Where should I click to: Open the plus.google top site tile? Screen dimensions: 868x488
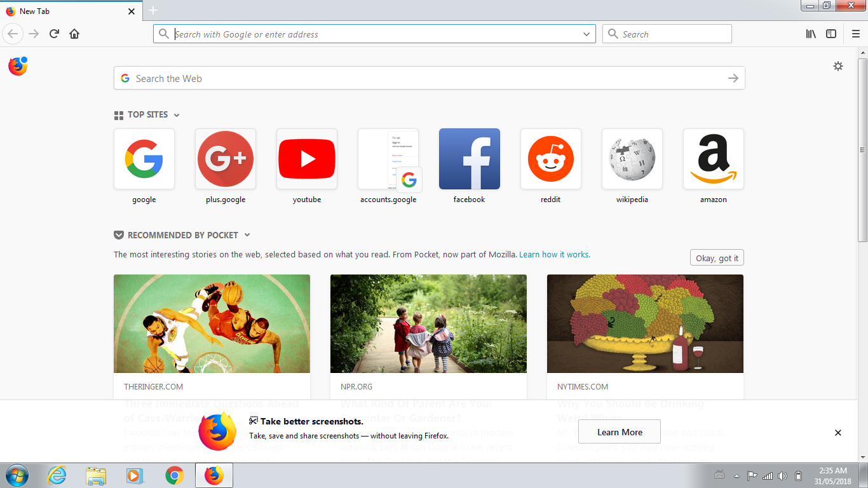226,159
